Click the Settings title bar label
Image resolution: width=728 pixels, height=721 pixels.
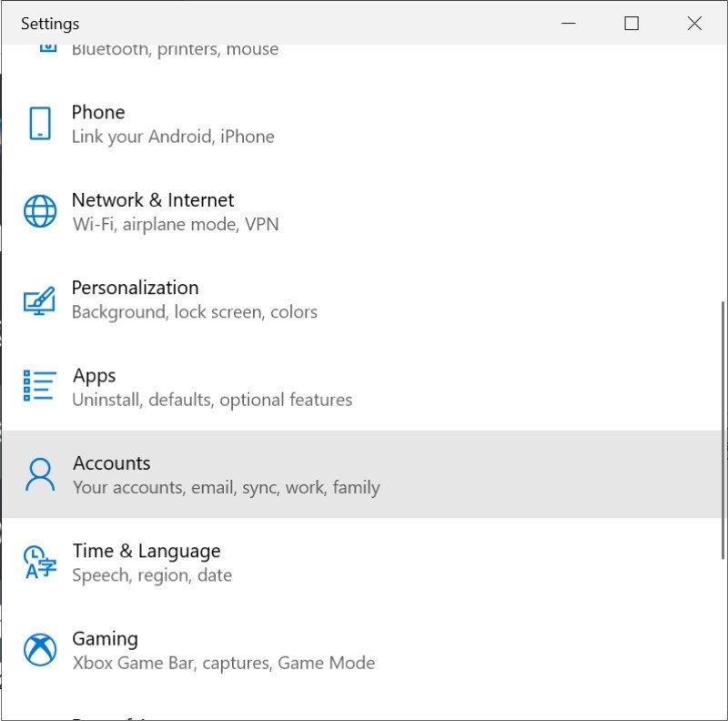point(49,24)
